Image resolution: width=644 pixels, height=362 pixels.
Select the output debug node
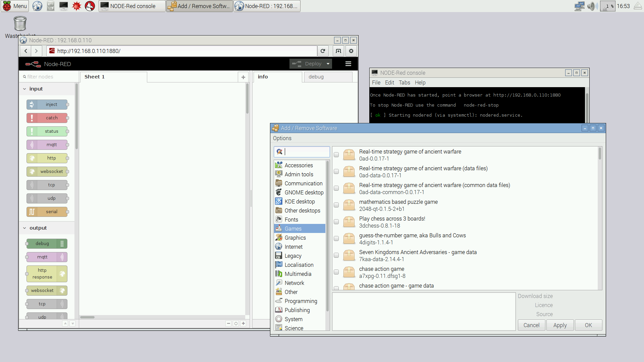click(x=47, y=244)
